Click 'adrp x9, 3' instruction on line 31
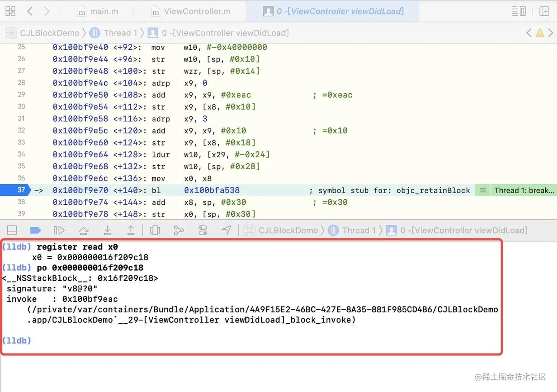Image resolution: width=557 pixels, height=392 pixels. 179,119
